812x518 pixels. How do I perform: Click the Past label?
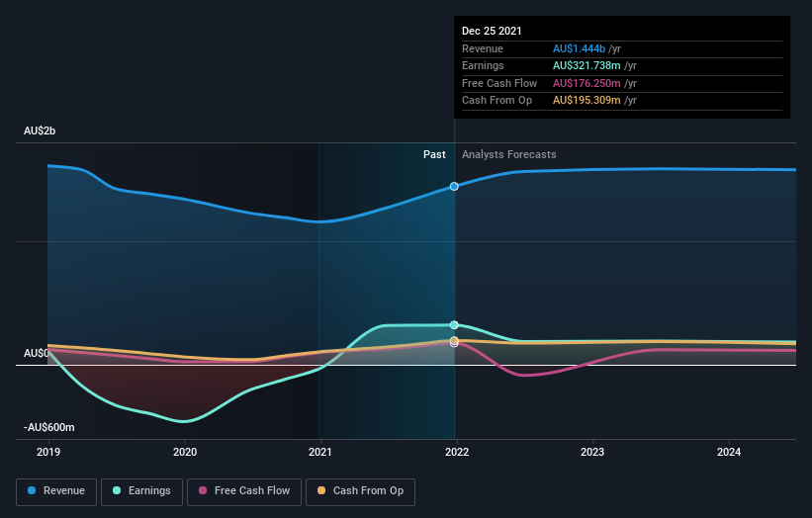[x=434, y=154]
